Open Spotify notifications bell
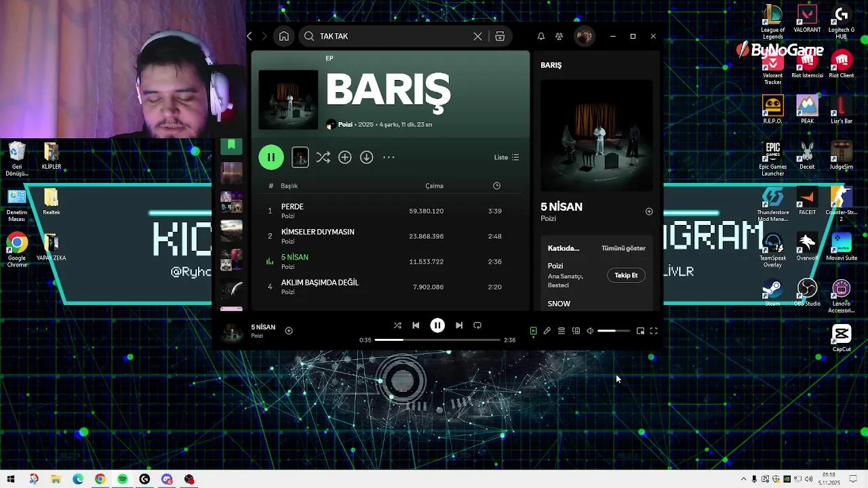868x488 pixels. pyautogui.click(x=541, y=37)
